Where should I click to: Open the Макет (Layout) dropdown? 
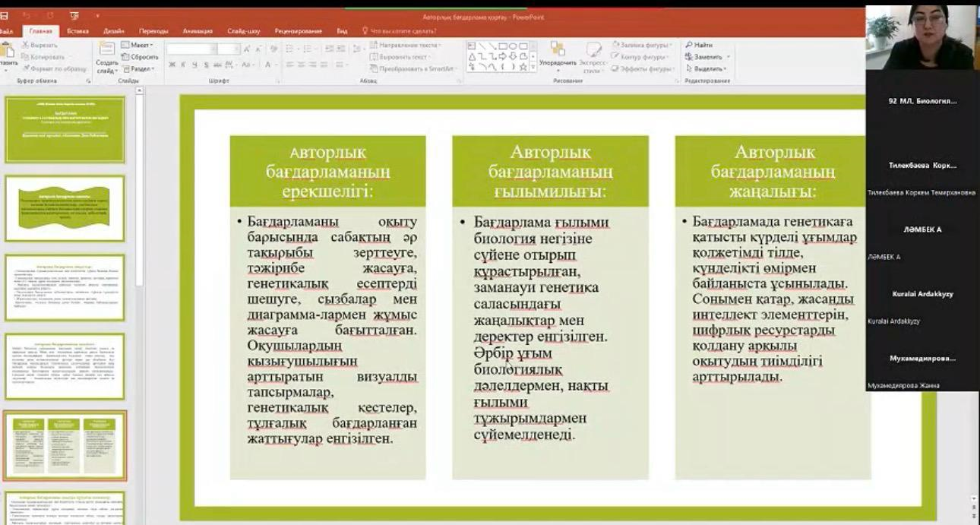(x=140, y=46)
